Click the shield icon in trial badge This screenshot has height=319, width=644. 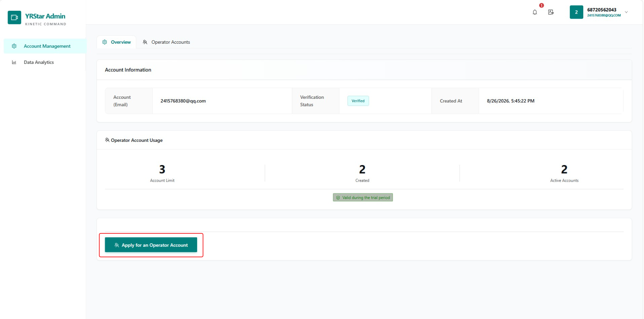338,198
